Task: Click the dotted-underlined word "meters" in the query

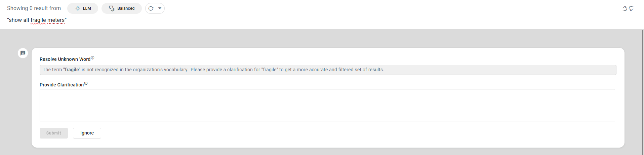Action: 56,20
